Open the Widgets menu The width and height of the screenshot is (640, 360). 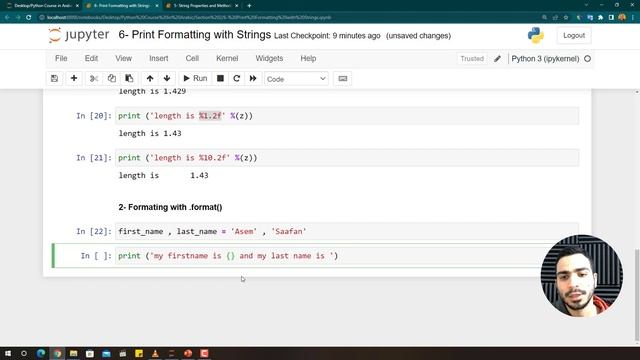[x=269, y=58]
